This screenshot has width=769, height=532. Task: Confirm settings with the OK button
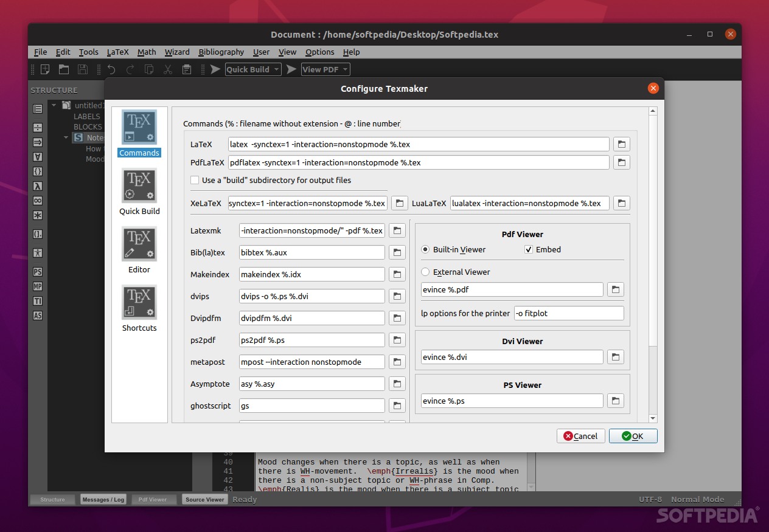(x=633, y=436)
